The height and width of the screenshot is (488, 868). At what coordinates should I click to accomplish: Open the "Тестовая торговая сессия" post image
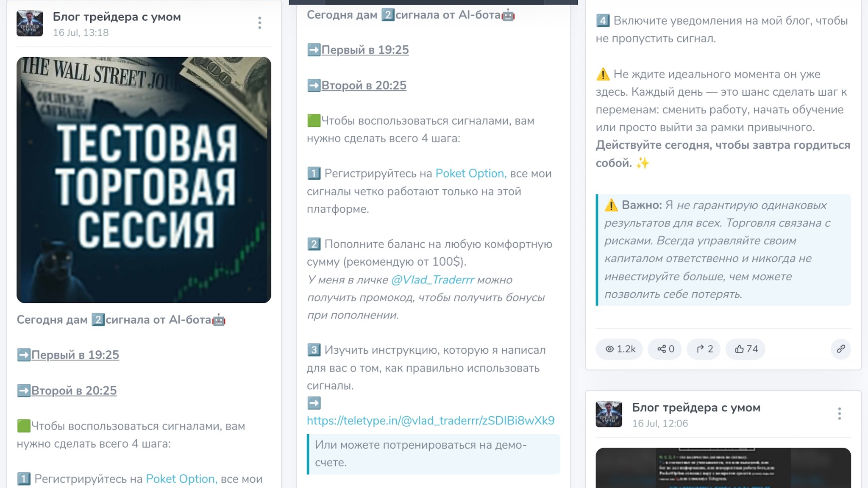click(x=144, y=180)
